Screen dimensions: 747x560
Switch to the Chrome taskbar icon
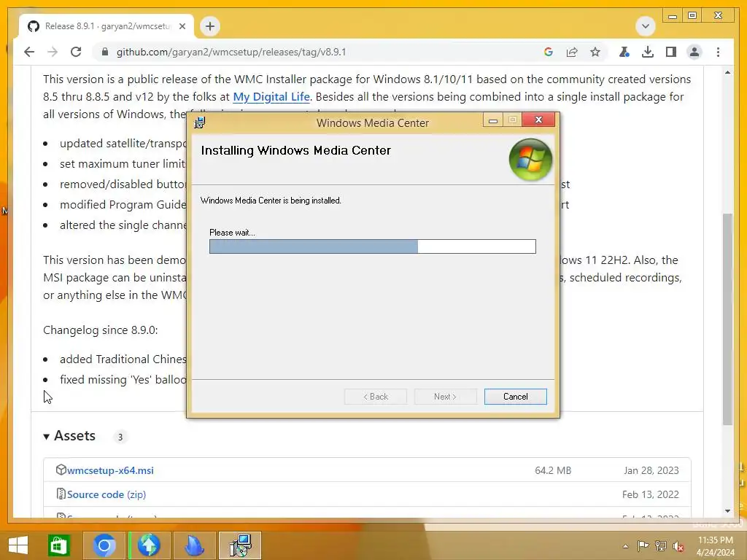tap(104, 545)
